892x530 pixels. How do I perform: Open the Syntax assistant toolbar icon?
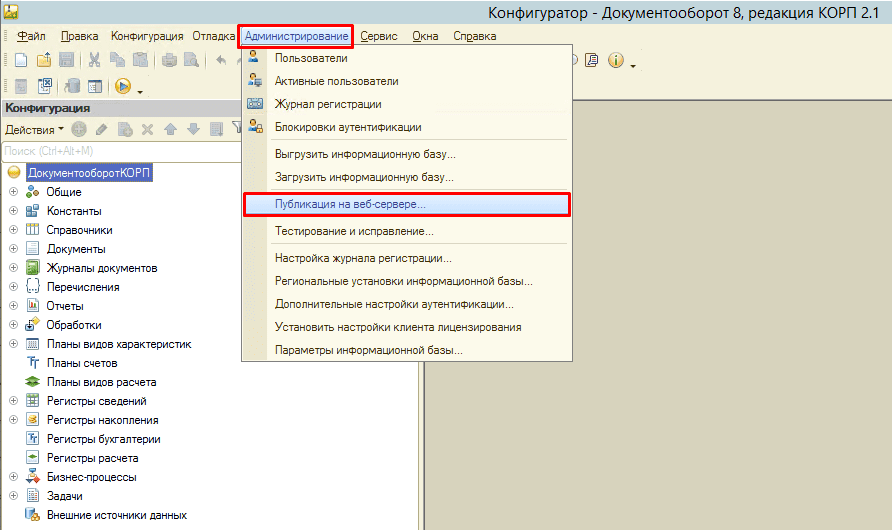pyautogui.click(x=592, y=60)
